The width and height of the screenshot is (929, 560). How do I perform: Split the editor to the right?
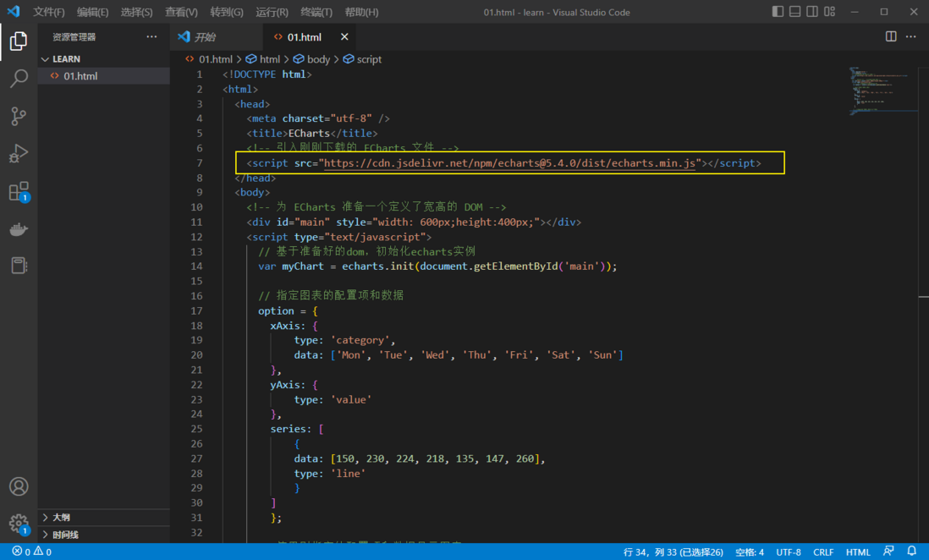click(890, 36)
